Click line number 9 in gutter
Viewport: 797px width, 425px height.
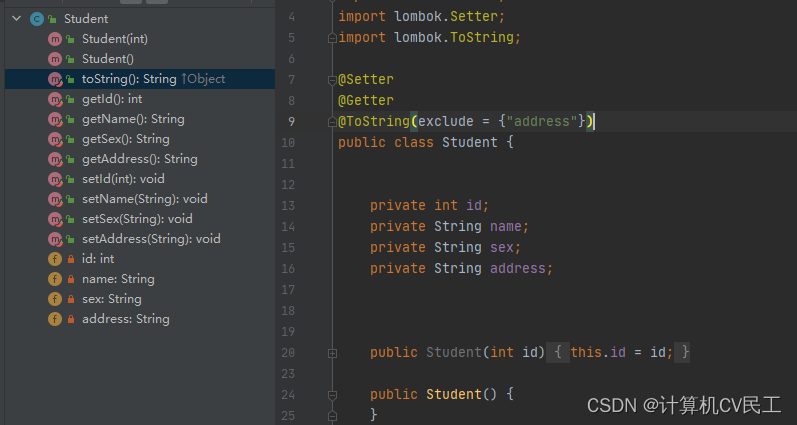(291, 122)
